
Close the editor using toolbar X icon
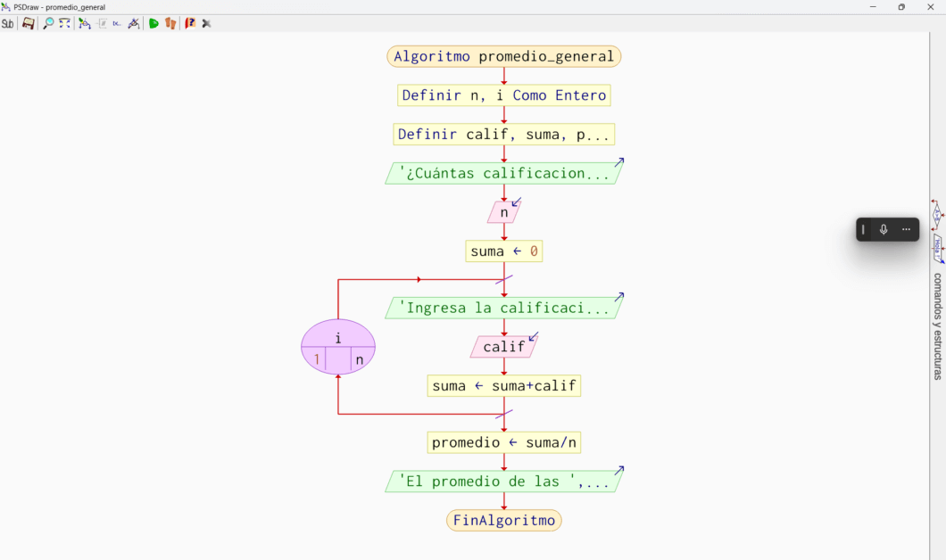(x=207, y=24)
